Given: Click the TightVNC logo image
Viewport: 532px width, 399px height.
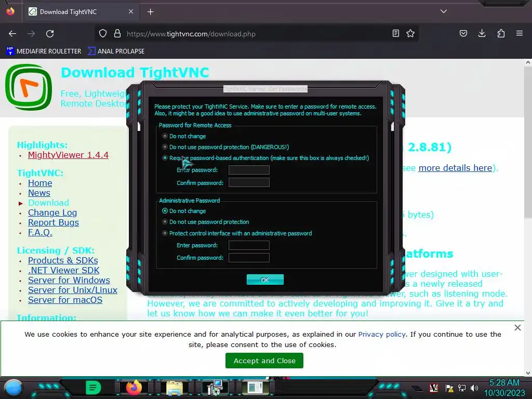Looking at the screenshot, I should point(29,87).
